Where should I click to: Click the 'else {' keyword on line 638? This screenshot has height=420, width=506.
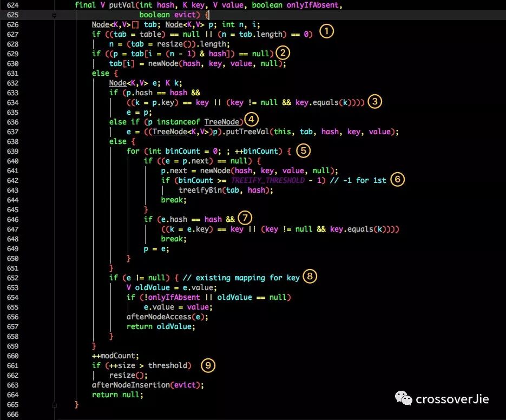[122, 142]
